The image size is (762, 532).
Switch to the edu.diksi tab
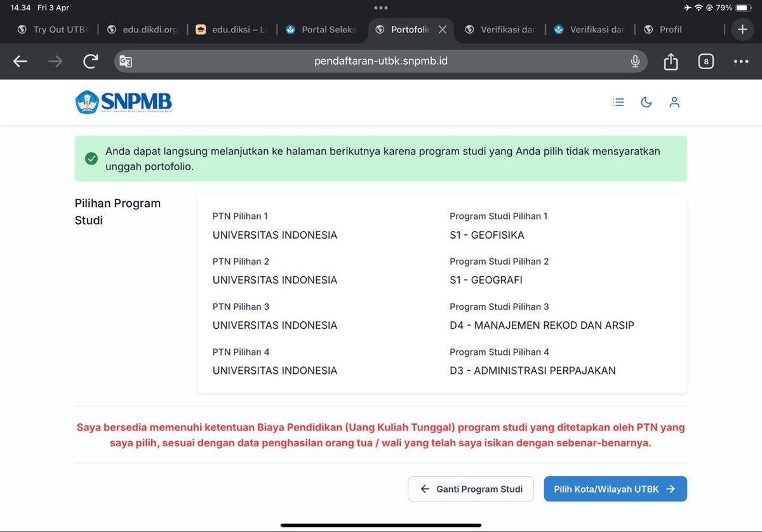click(x=232, y=29)
